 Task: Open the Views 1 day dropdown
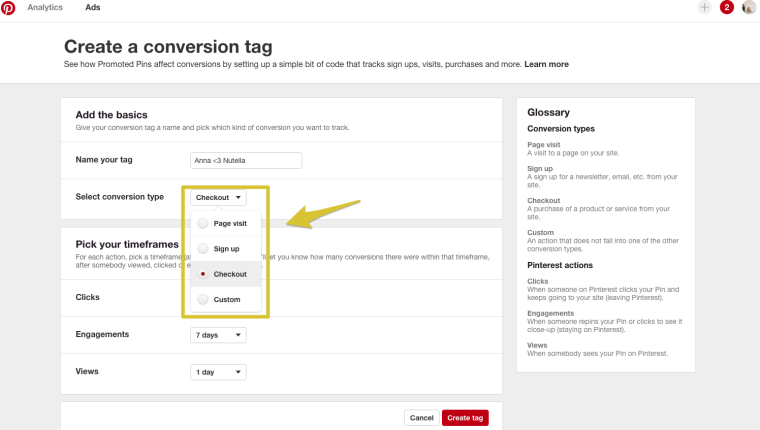[x=218, y=372]
